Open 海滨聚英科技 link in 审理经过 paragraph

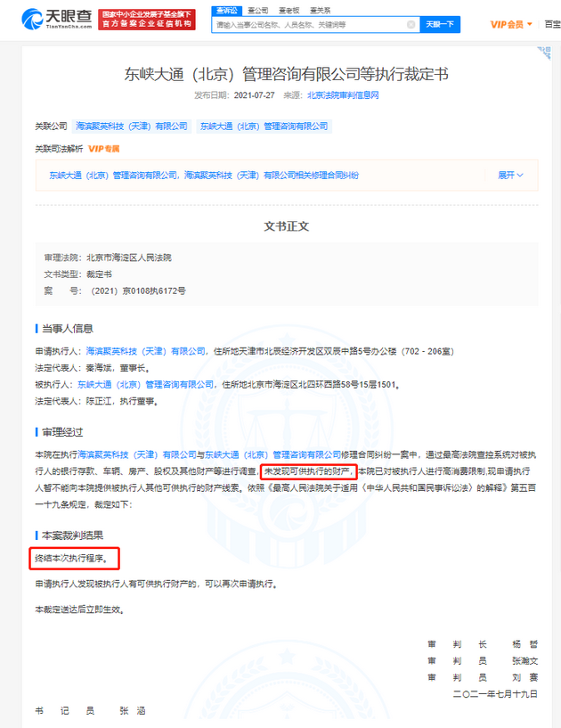(137, 455)
